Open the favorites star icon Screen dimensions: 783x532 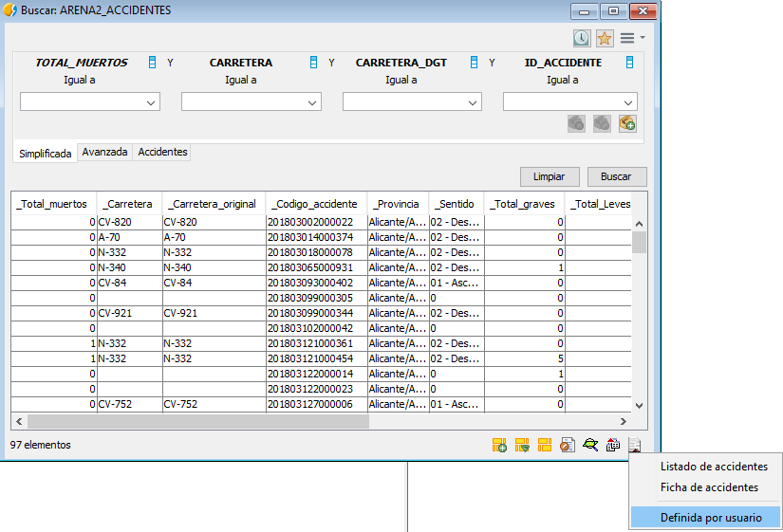[x=605, y=39]
